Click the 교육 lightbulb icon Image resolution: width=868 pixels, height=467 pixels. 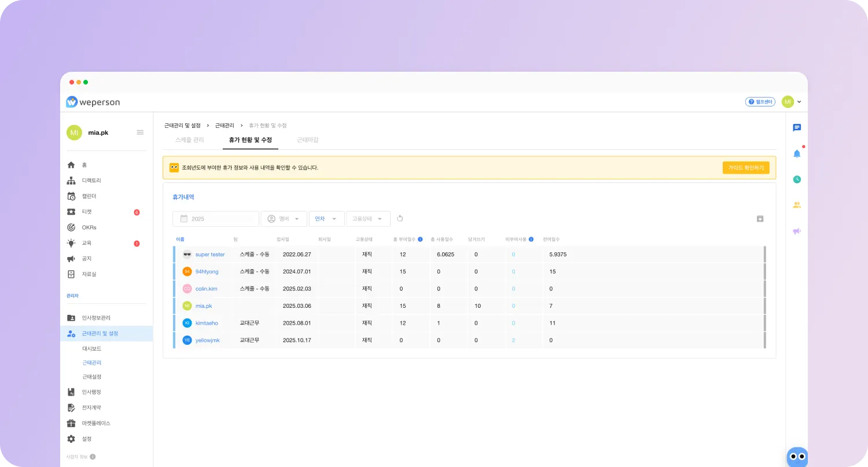pyautogui.click(x=71, y=243)
